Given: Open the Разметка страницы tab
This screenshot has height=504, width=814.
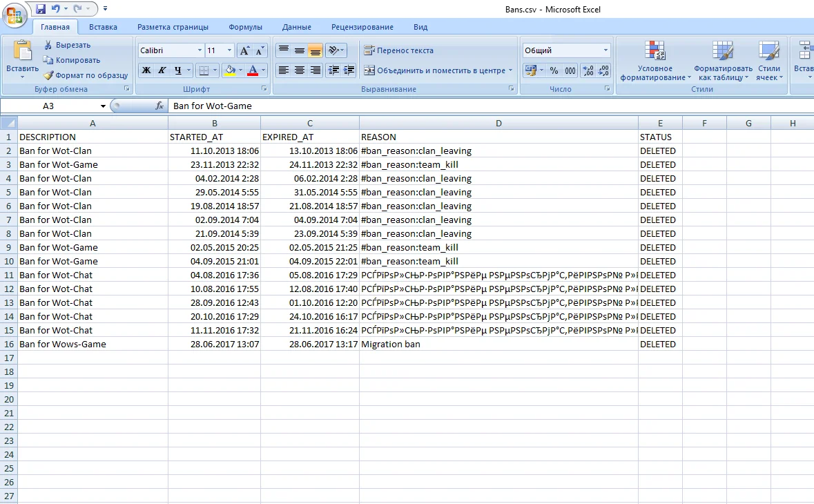Looking at the screenshot, I should click(173, 27).
